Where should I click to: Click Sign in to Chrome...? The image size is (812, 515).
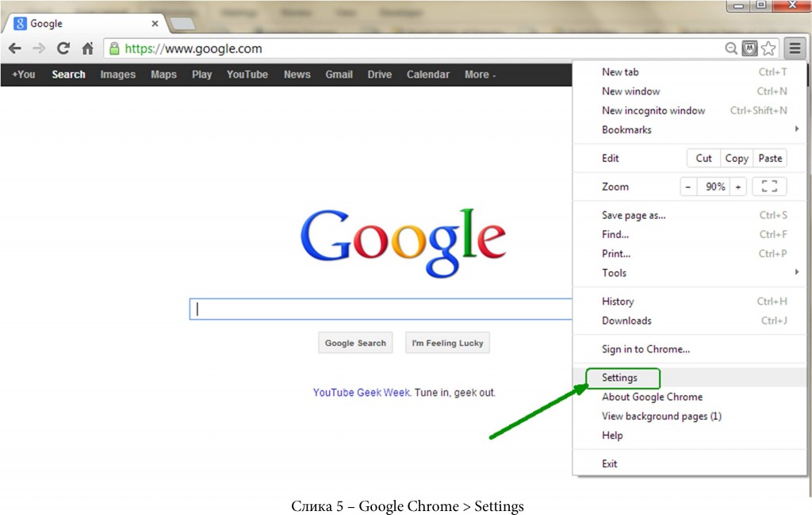[x=690, y=348]
